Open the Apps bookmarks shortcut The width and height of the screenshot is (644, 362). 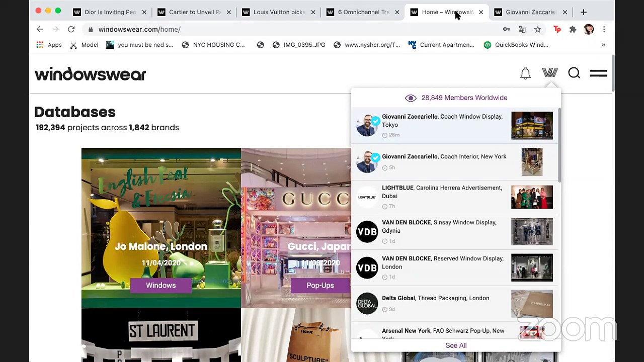point(49,45)
